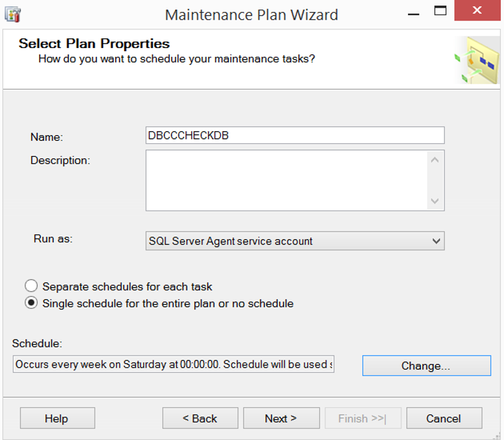Close the Maintenance Plan Wizard window
Viewport: 504px width, 440px height.
click(477, 10)
